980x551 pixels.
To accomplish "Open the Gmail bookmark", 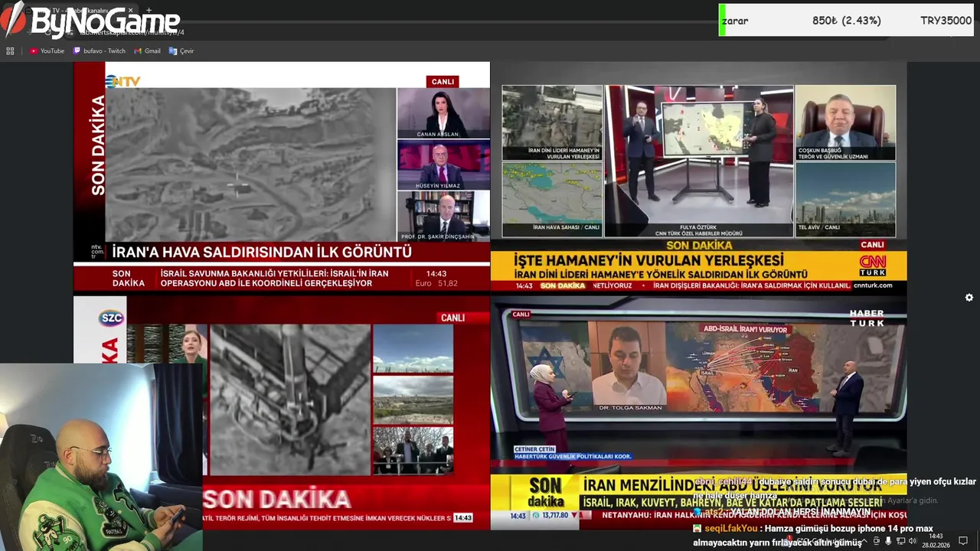I will pos(147,51).
